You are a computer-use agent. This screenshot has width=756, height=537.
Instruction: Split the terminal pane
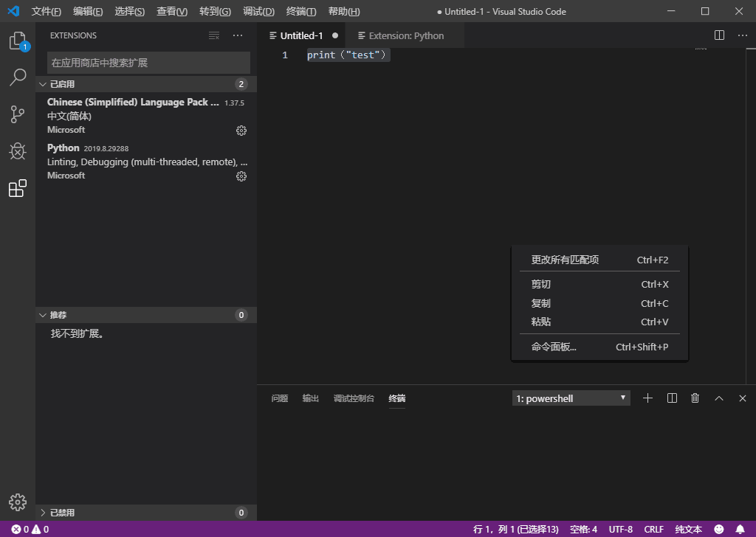pos(672,398)
